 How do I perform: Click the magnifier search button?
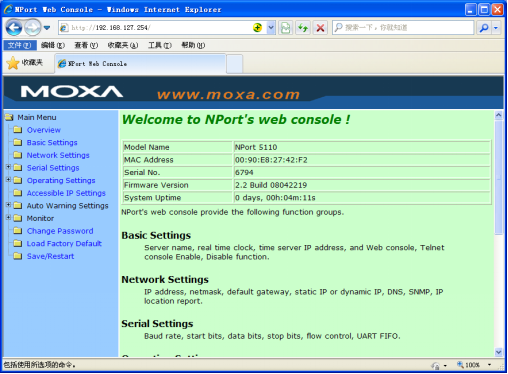(484, 28)
